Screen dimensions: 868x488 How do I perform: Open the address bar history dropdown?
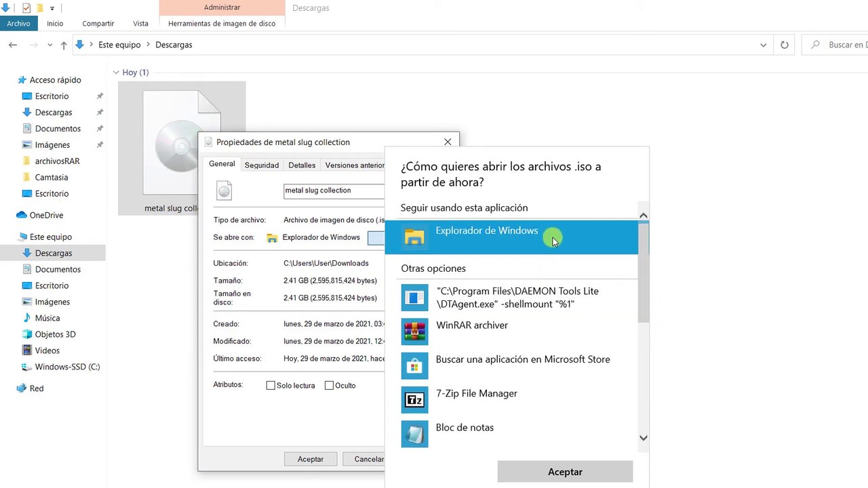764,45
